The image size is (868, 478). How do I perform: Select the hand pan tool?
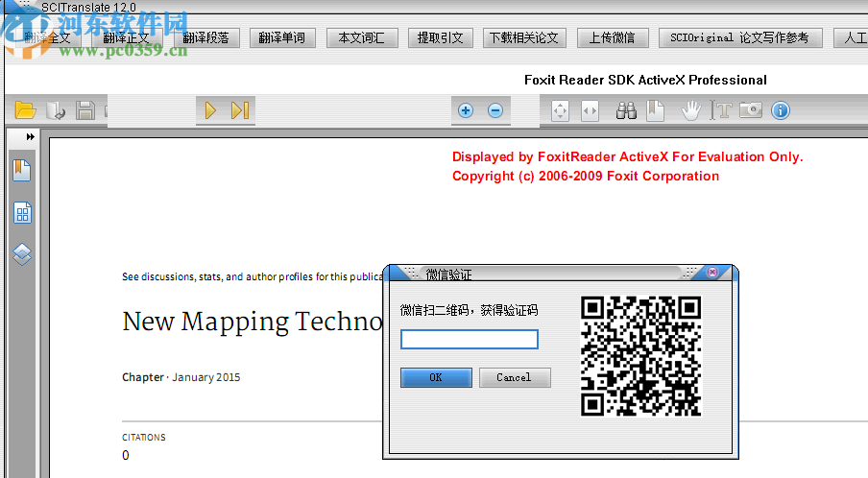(691, 110)
